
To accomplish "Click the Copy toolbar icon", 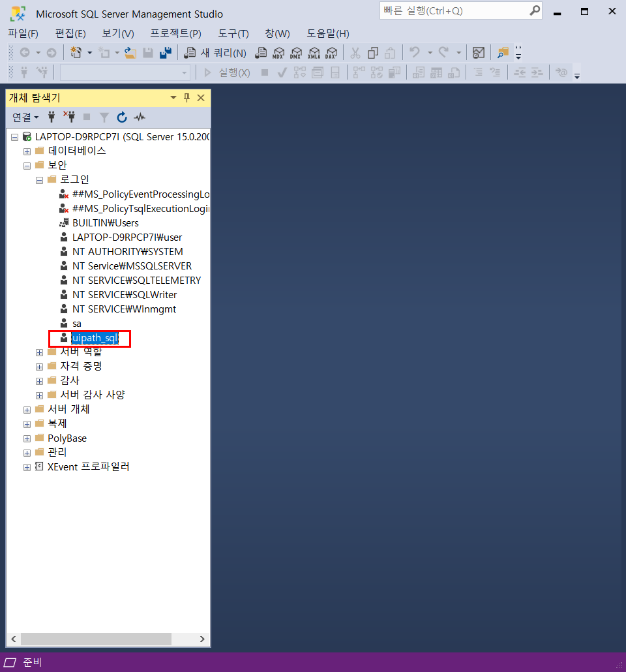I will (373, 53).
